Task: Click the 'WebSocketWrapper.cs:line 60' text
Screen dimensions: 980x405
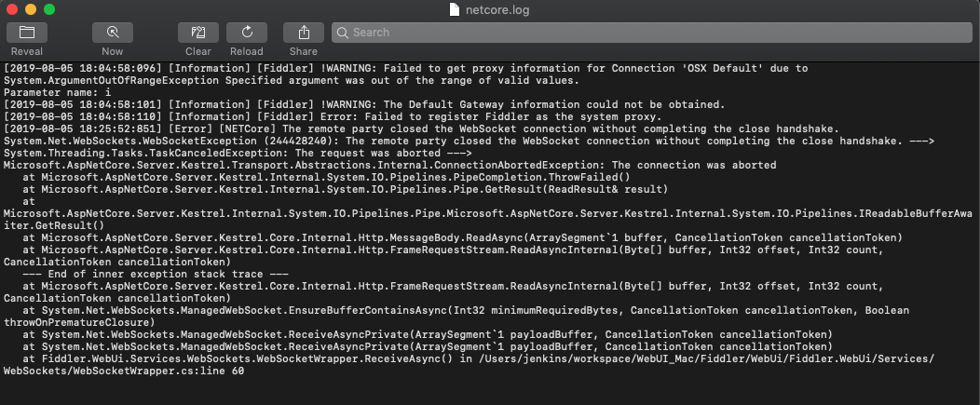Action: (125, 371)
